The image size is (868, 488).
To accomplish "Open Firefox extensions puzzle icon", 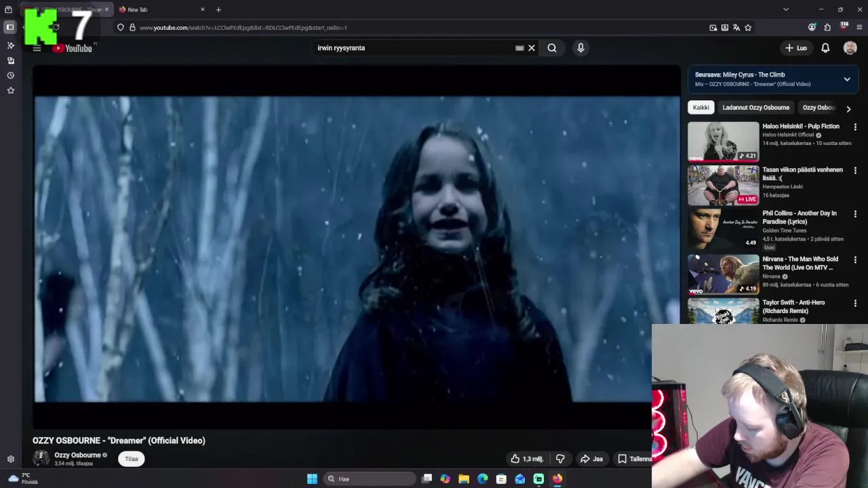I will click(x=827, y=28).
